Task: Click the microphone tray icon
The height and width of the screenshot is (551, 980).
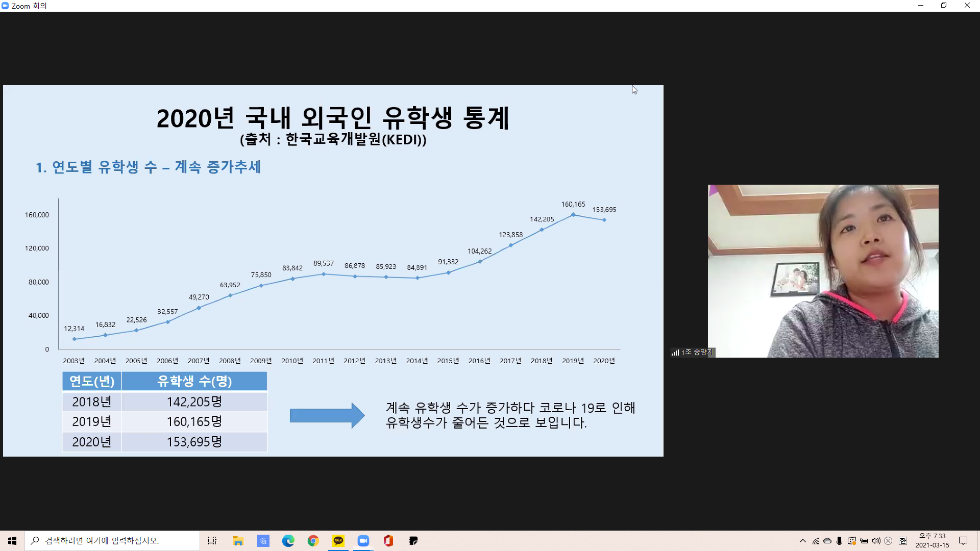Action: click(840, 541)
